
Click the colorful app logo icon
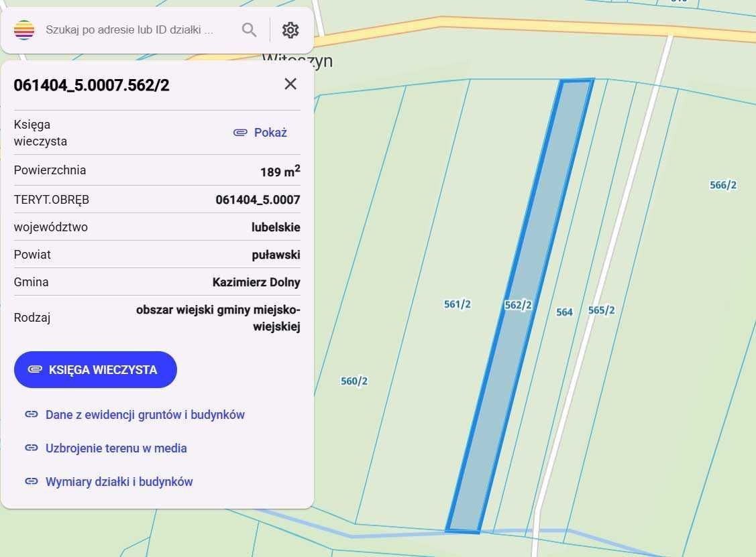pos(23,29)
